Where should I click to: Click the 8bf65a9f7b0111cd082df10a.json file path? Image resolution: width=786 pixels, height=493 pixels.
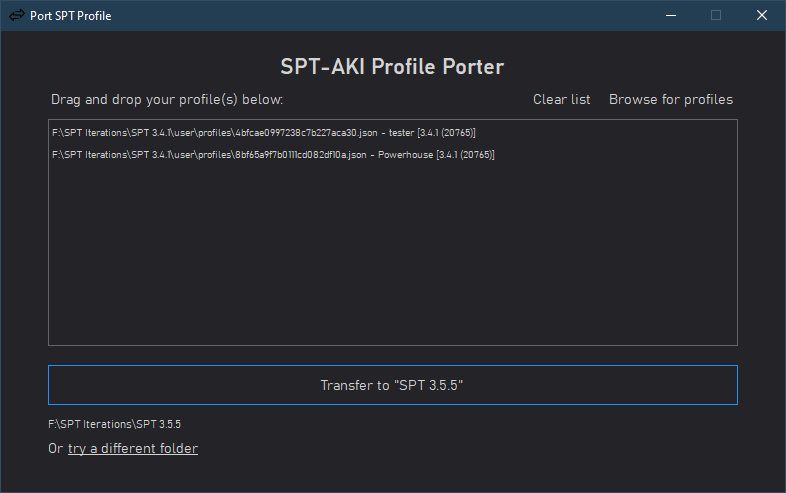click(209, 155)
